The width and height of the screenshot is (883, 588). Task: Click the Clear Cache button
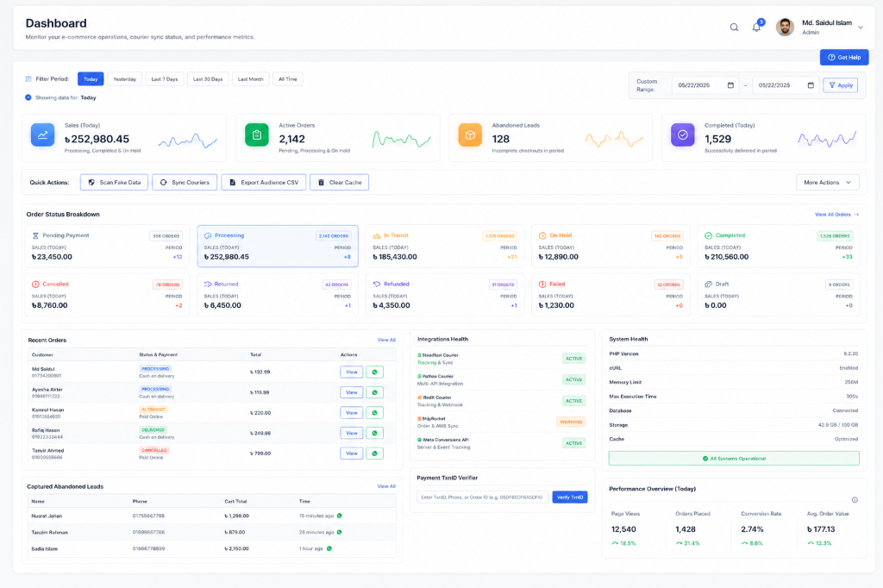[340, 183]
